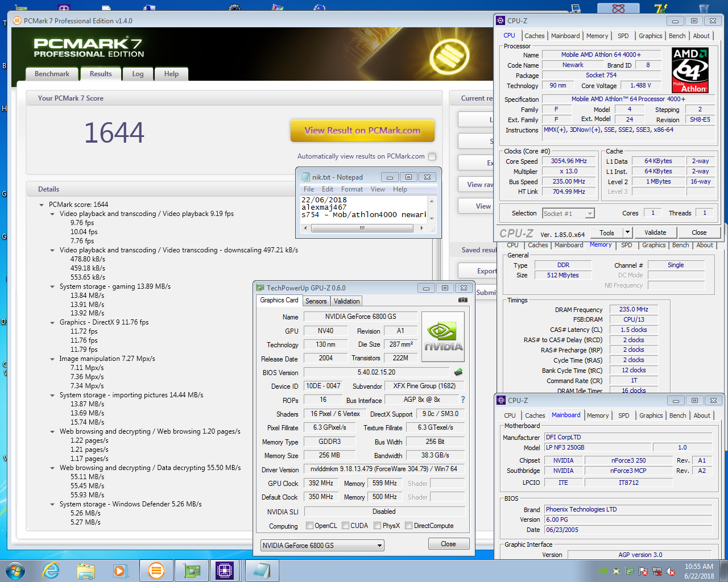Viewport: 728px width, 582px height.
Task: Click the volume muted tray icon
Action: coord(671,571)
